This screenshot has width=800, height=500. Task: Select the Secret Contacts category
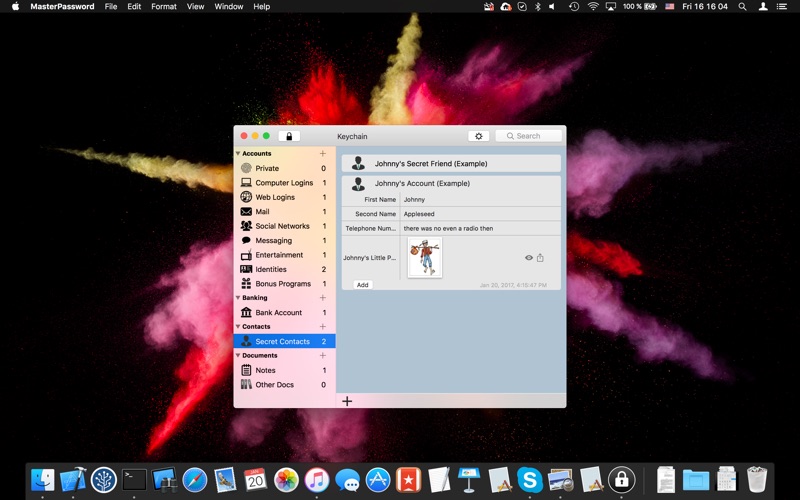[x=284, y=341]
